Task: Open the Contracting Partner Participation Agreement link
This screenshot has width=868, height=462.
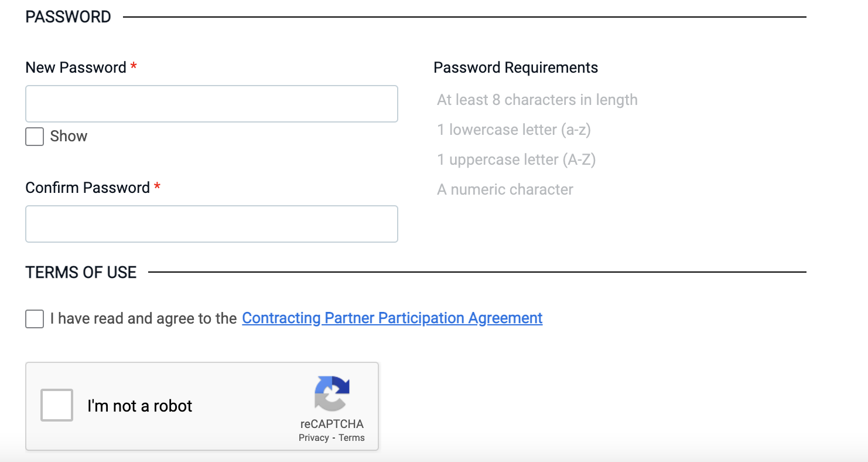Action: tap(392, 318)
